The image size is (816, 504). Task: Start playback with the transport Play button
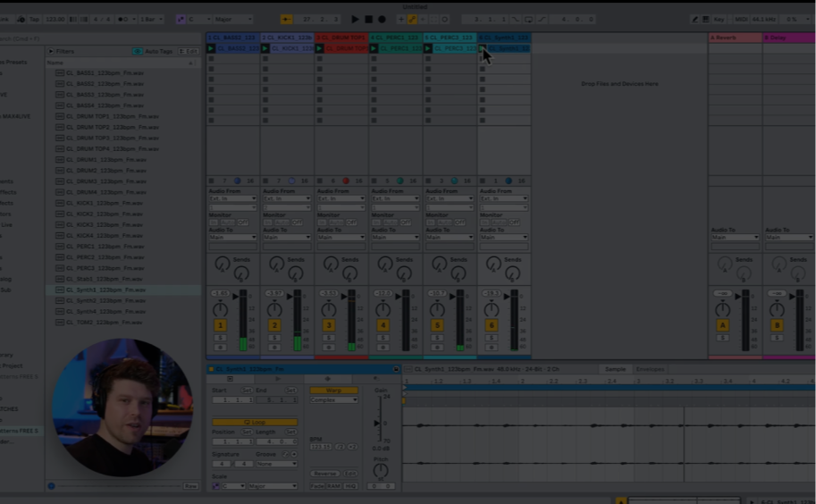coord(355,20)
